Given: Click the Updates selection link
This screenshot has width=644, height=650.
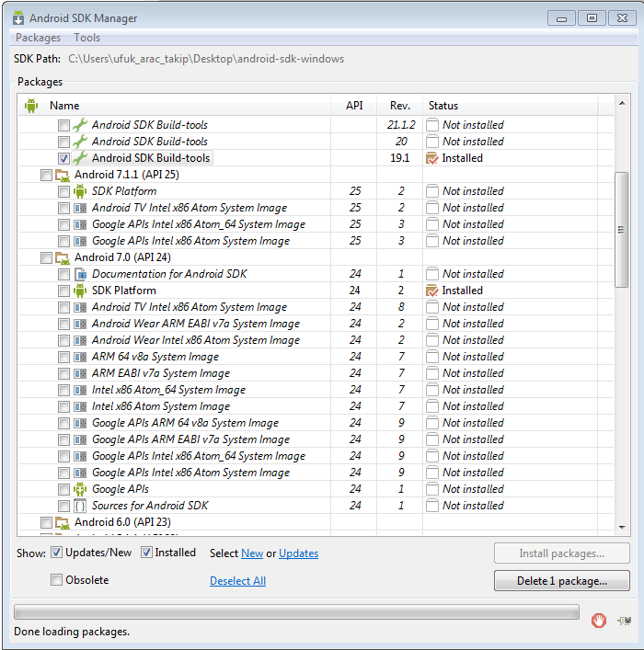Looking at the screenshot, I should [x=298, y=553].
